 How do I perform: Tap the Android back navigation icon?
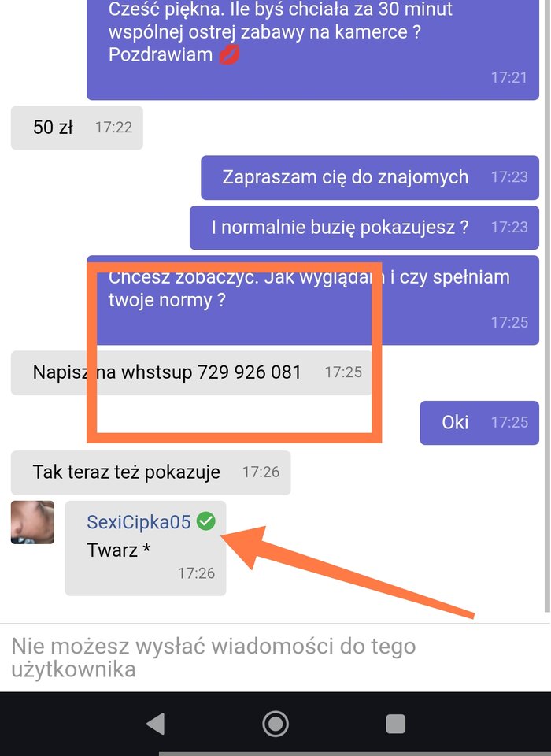(x=156, y=724)
